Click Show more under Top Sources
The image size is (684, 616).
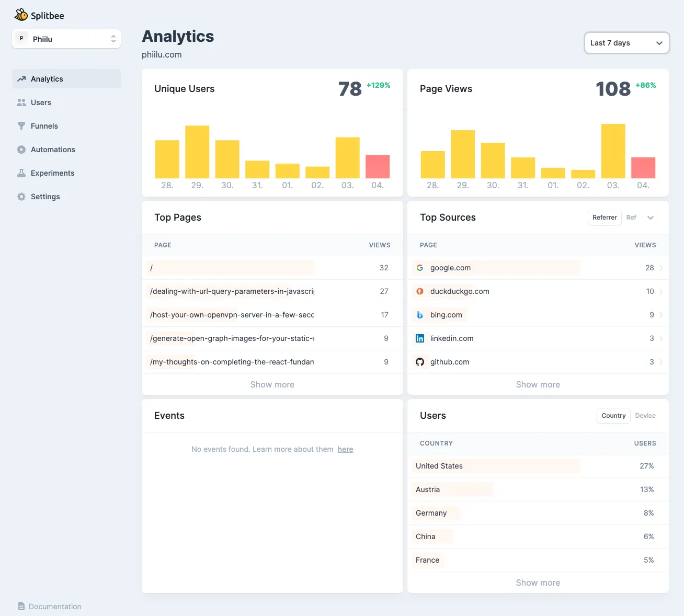[538, 384]
